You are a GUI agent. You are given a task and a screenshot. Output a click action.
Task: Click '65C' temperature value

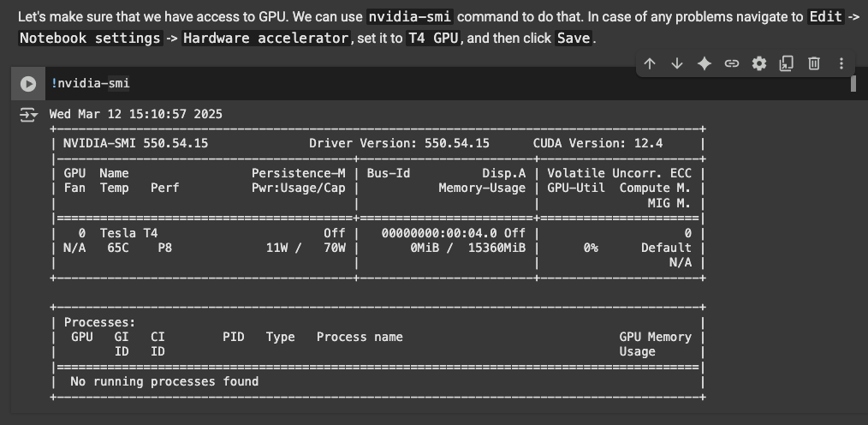click(x=118, y=248)
